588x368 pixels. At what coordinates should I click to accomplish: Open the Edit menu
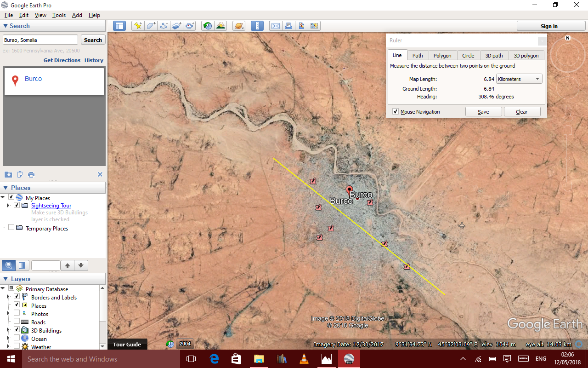[24, 15]
